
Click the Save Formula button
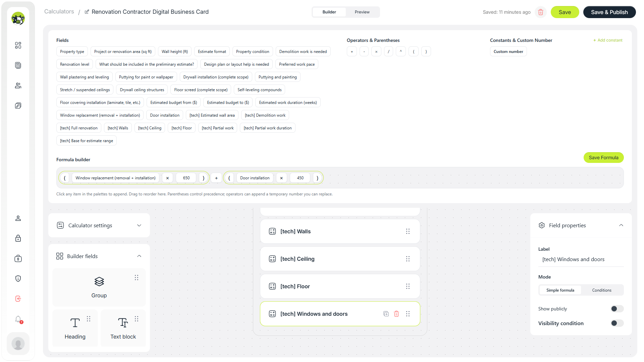click(603, 158)
